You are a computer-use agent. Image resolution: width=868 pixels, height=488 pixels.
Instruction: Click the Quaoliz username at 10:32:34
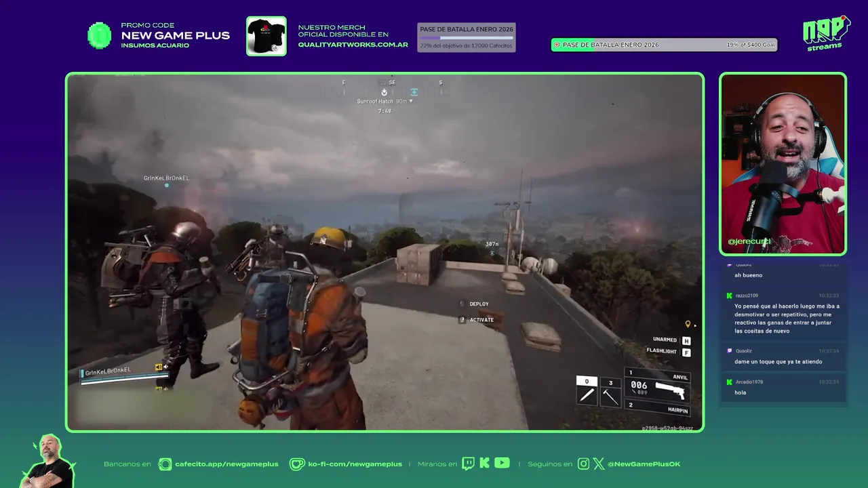pos(743,351)
